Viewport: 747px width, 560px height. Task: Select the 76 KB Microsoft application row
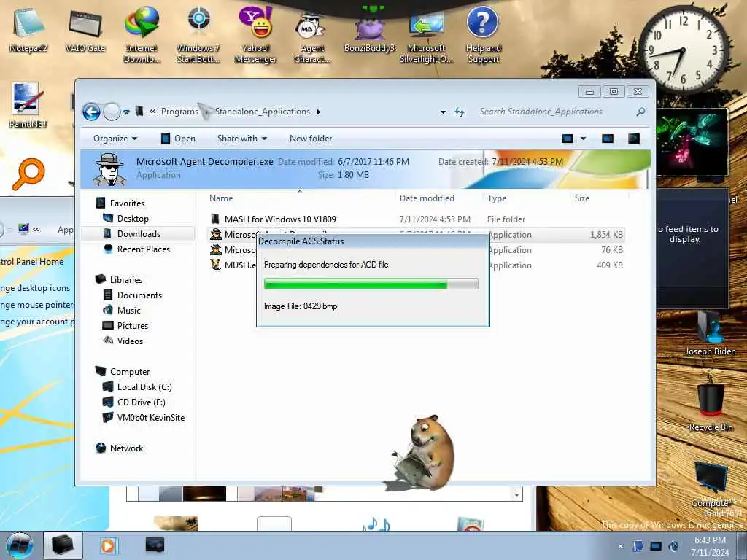(x=417, y=249)
